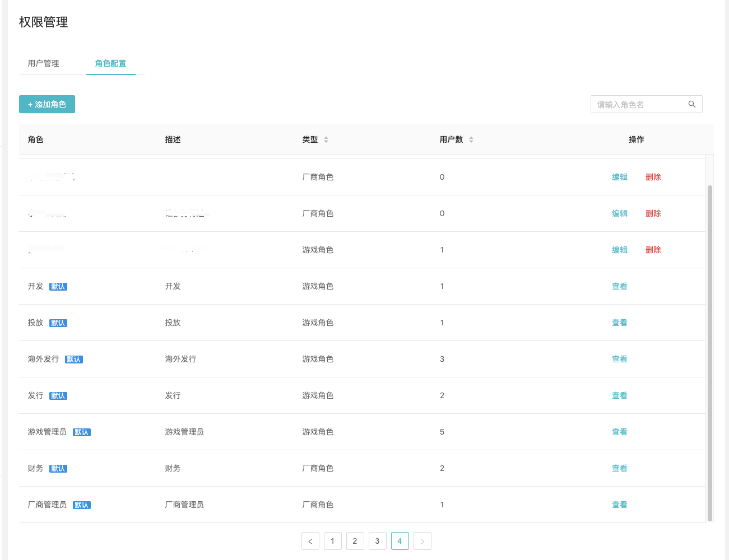Click the table's vertical scrollbar
Image resolution: width=729 pixels, height=560 pixels.
710,353
